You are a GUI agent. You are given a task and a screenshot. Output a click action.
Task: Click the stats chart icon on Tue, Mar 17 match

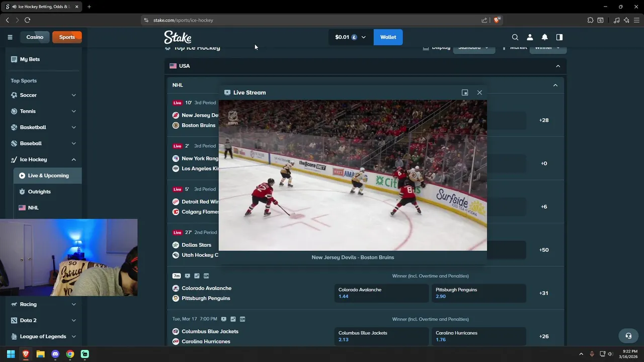[233, 319]
